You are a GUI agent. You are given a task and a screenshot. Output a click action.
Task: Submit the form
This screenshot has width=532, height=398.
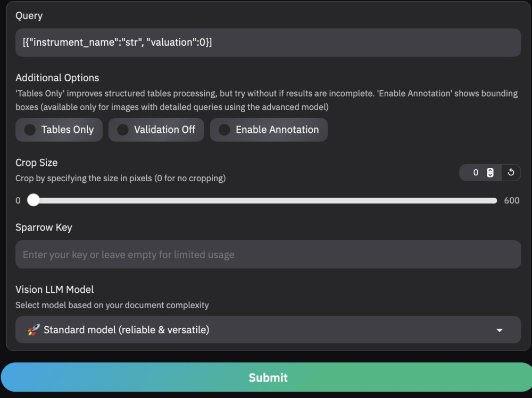267,377
